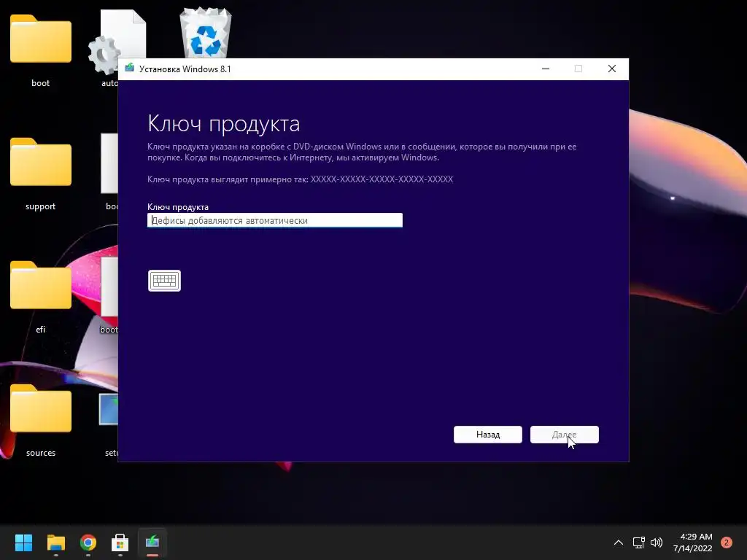Select the boot folder on desktop
The height and width of the screenshot is (560, 747).
(41, 50)
